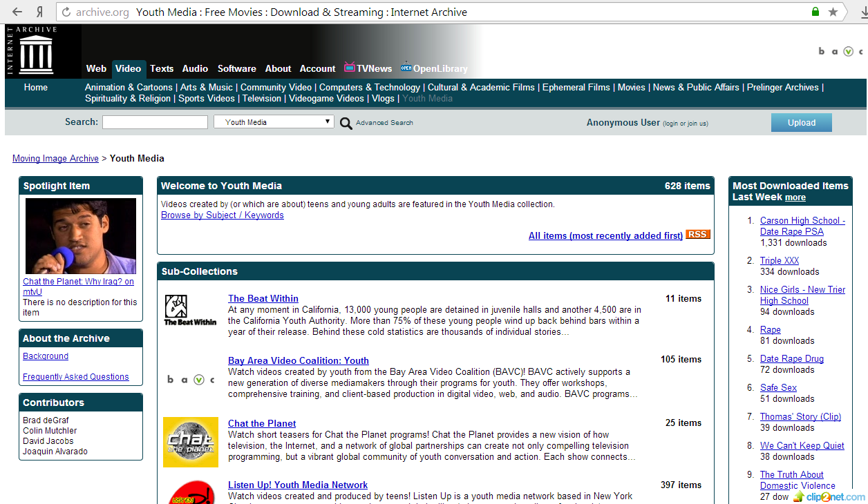Click the Internet Archive logo

36,52
